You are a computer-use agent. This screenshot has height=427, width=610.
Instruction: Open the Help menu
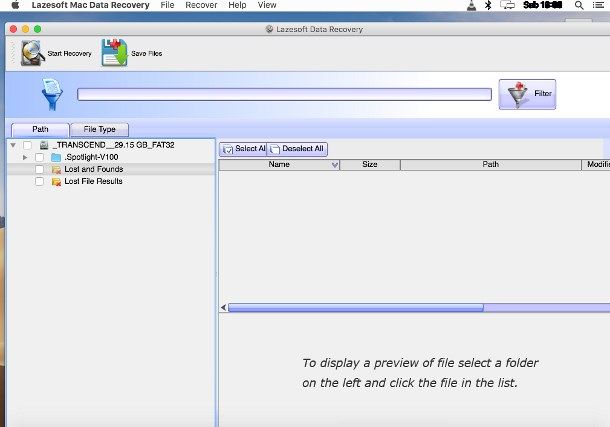pyautogui.click(x=237, y=5)
